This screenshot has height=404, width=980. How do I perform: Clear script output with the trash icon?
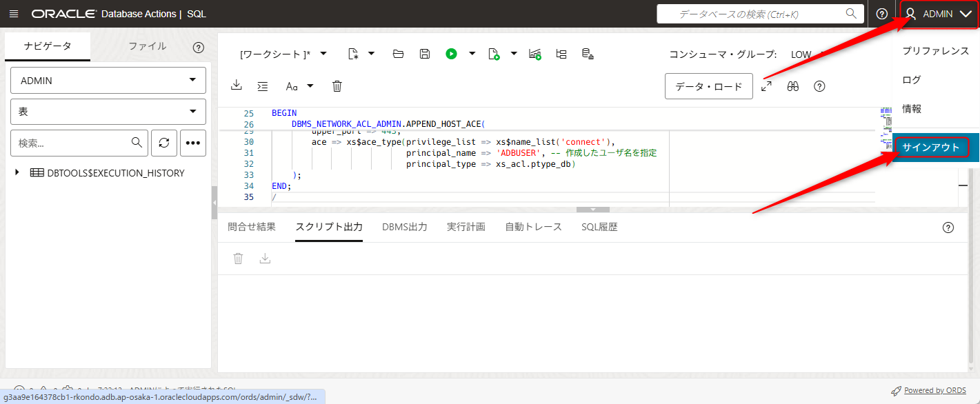pyautogui.click(x=238, y=259)
